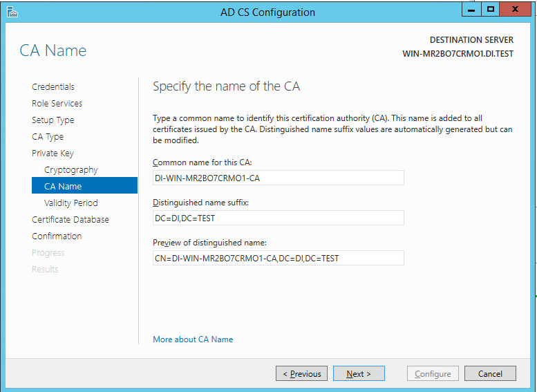Open the More about CA Name link

coord(193,339)
